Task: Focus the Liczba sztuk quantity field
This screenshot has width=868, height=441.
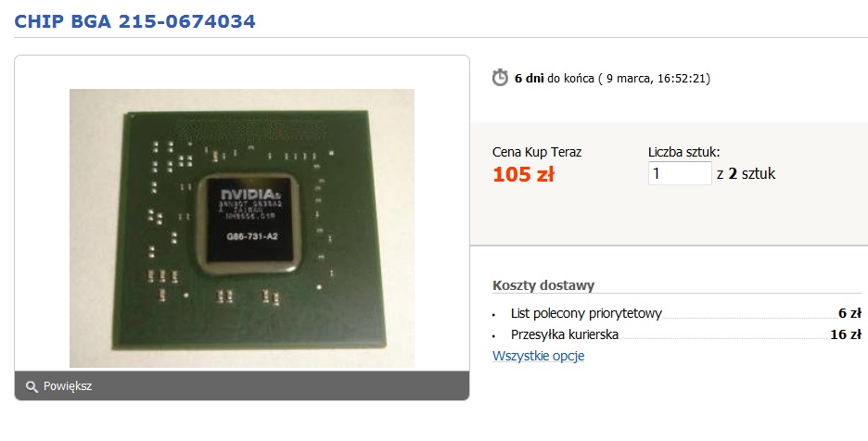Action: coord(680,173)
